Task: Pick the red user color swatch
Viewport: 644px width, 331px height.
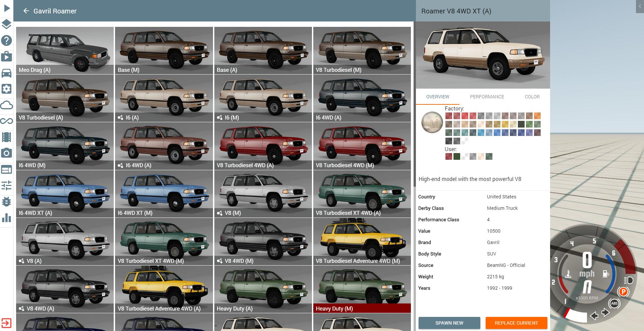Action: [x=449, y=156]
